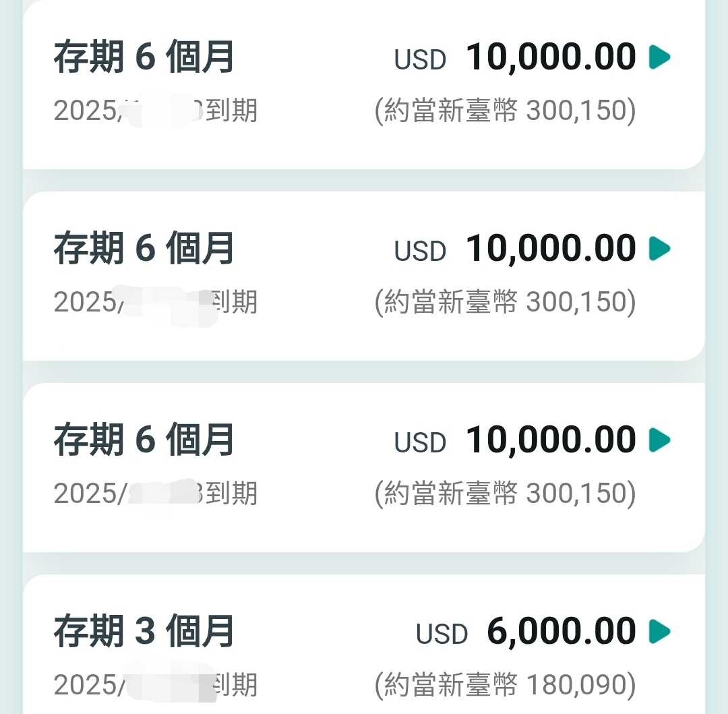
Task: Tap the 存期 3 個月 label
Action: 144,631
